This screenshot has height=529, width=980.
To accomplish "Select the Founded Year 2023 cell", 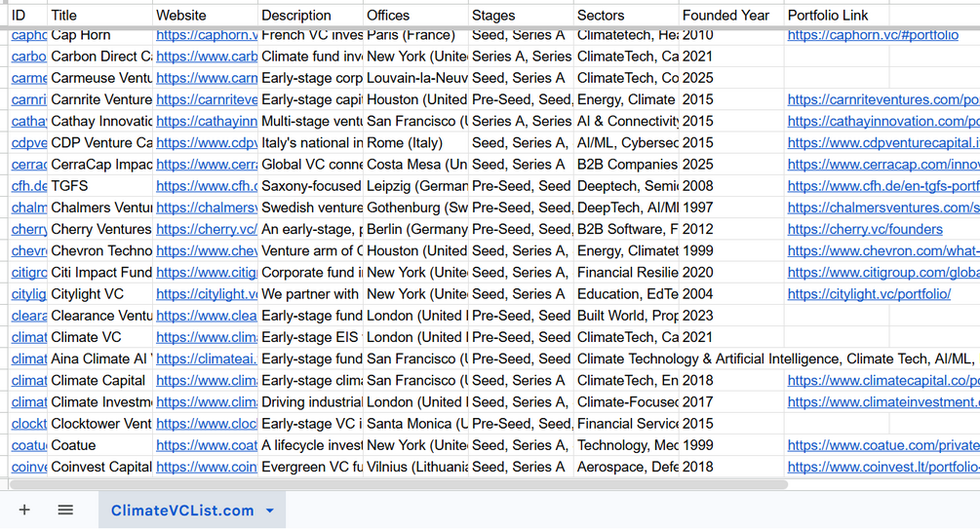I will click(x=731, y=316).
